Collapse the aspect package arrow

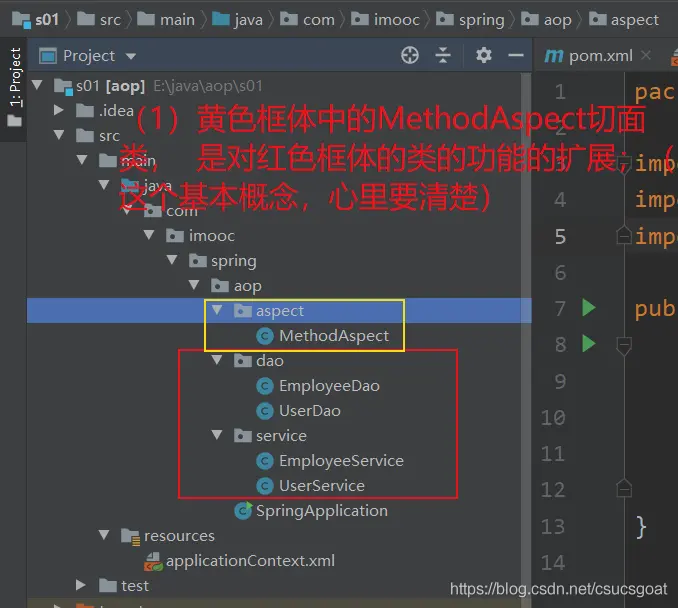pyautogui.click(x=217, y=310)
